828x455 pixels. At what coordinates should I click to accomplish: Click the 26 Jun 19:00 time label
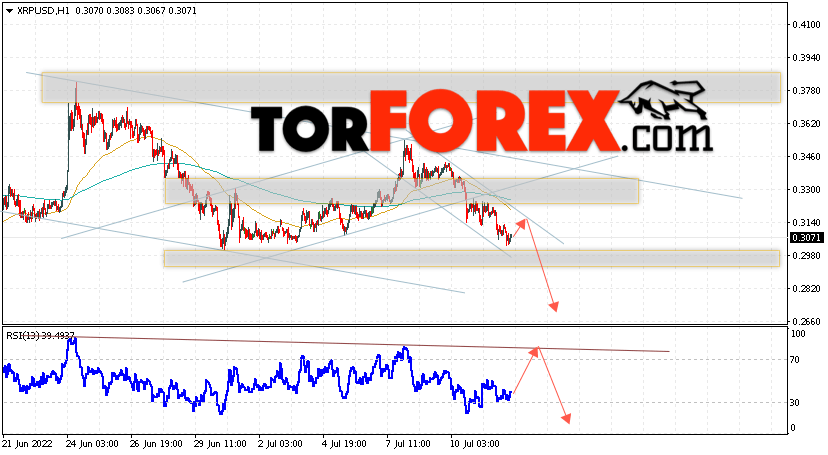[156, 444]
